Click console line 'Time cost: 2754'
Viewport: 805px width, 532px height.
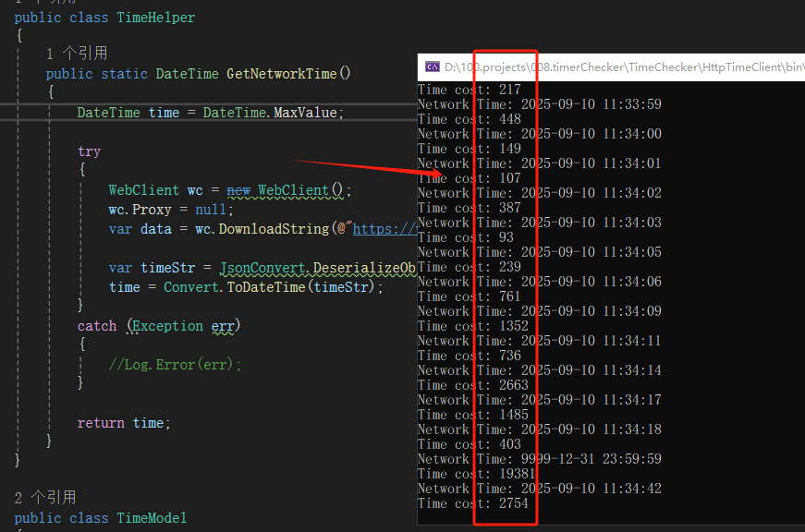pyautogui.click(x=473, y=503)
